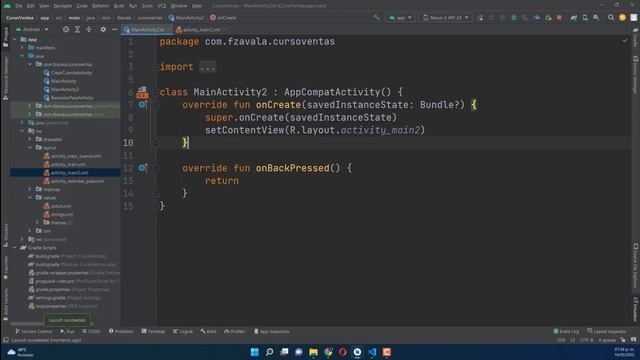Open the Profiler tool window
The image size is (640, 360).
tap(235, 331)
